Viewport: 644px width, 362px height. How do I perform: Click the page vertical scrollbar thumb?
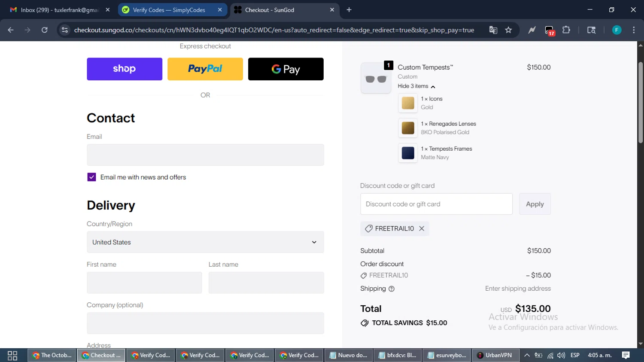point(641,102)
